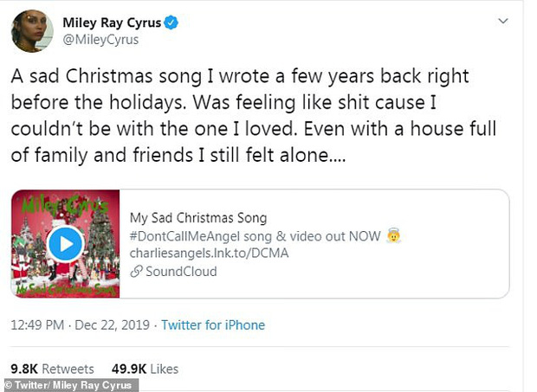The width and height of the screenshot is (537, 392).
Task: Play the SoundCloud track with play button
Action: [x=65, y=244]
